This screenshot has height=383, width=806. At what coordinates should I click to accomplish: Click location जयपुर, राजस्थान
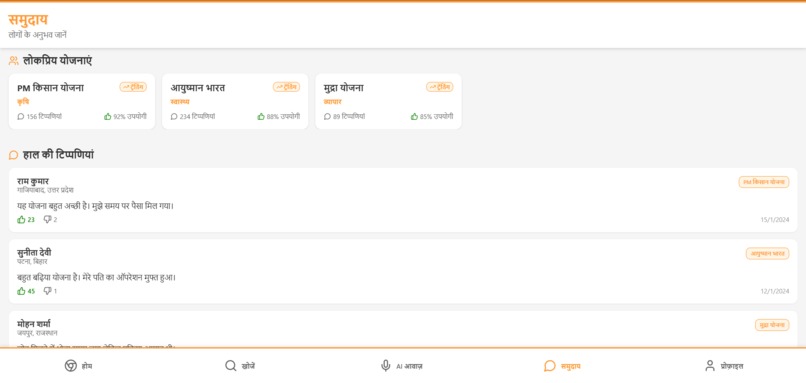37,333
